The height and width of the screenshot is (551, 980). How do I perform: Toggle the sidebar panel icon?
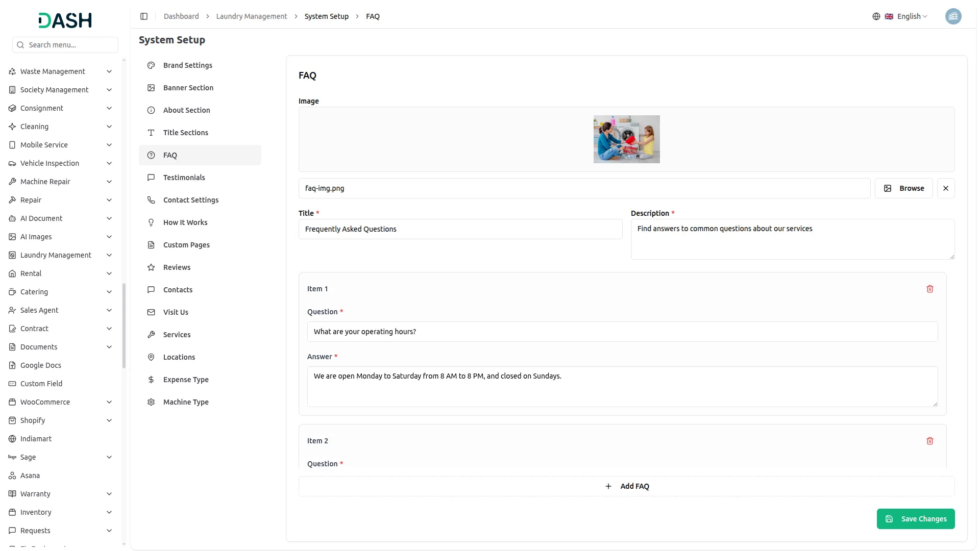tap(144, 16)
